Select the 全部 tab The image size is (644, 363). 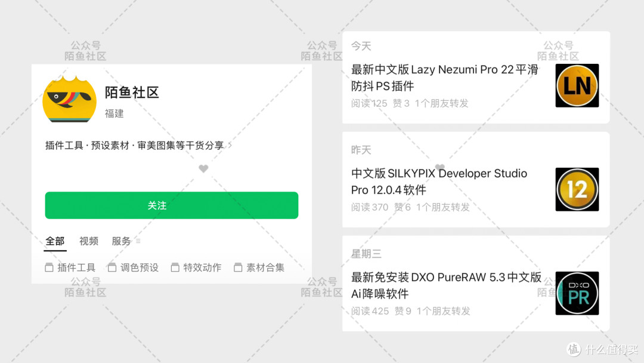tap(55, 241)
